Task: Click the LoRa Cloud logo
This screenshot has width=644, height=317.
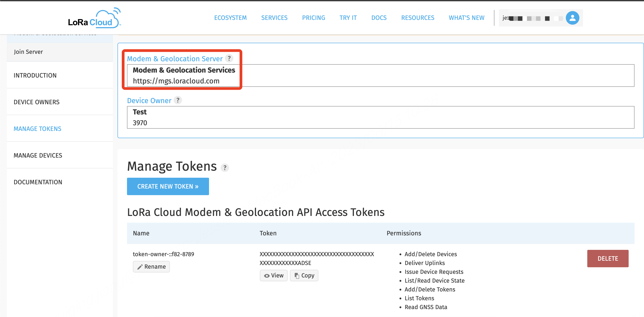Action: point(94,18)
